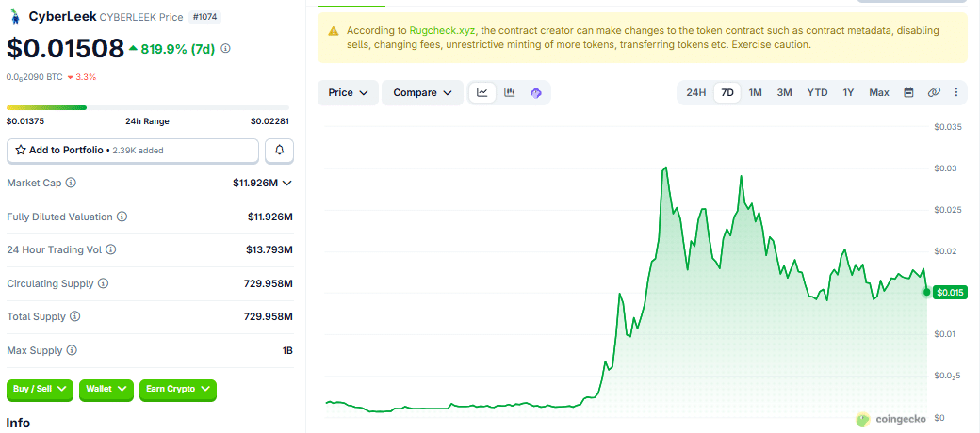Viewport: 980px width, 433px height.
Task: Show 24 Hour Trading Vol info icon
Action: (x=110, y=249)
